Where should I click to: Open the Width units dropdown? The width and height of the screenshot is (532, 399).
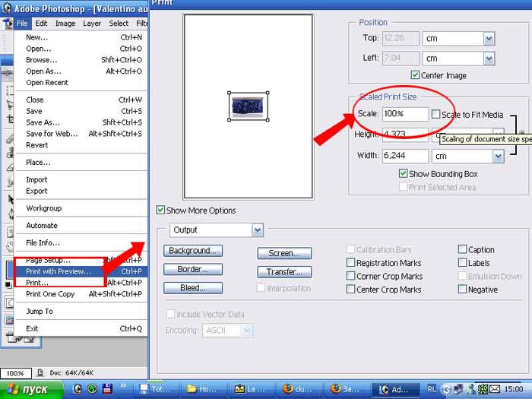coord(498,157)
